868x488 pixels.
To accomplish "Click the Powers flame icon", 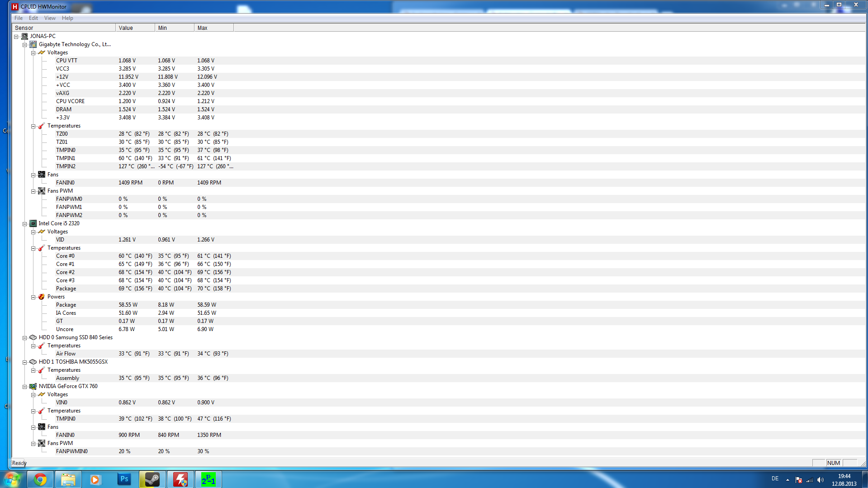I will tap(42, 297).
